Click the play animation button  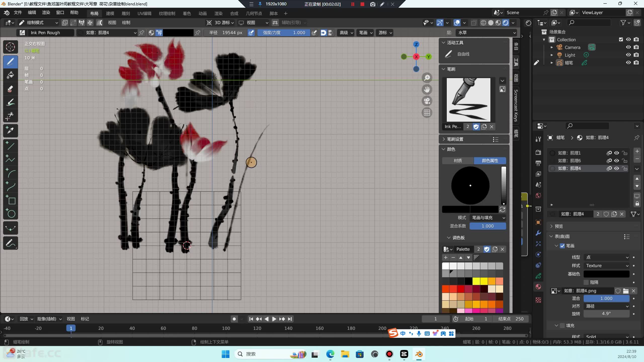tap(274, 319)
